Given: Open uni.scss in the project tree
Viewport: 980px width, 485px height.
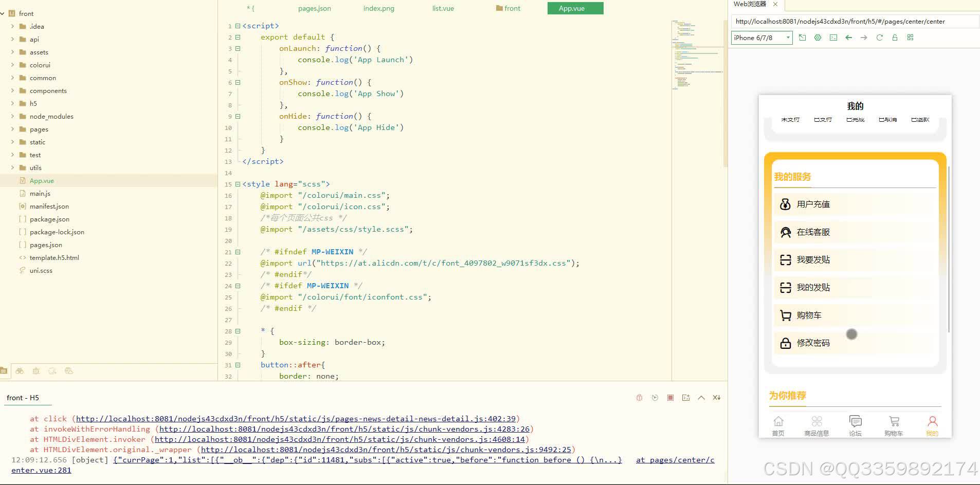Looking at the screenshot, I should tap(41, 270).
